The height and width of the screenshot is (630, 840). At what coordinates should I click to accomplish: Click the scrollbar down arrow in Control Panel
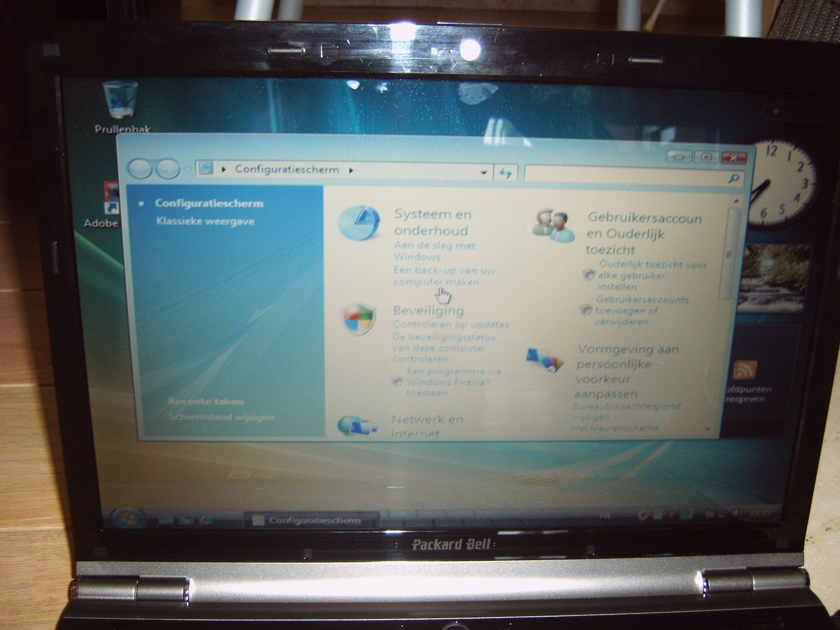708,428
